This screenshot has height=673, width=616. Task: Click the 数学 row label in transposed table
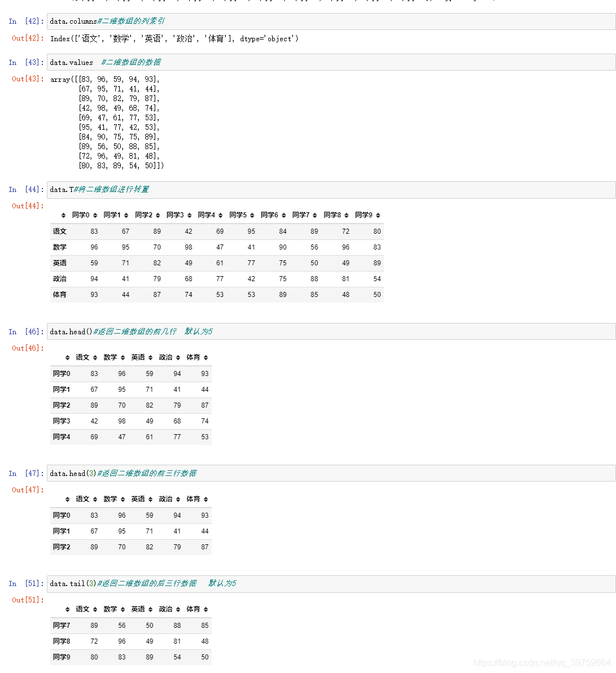pyautogui.click(x=60, y=247)
